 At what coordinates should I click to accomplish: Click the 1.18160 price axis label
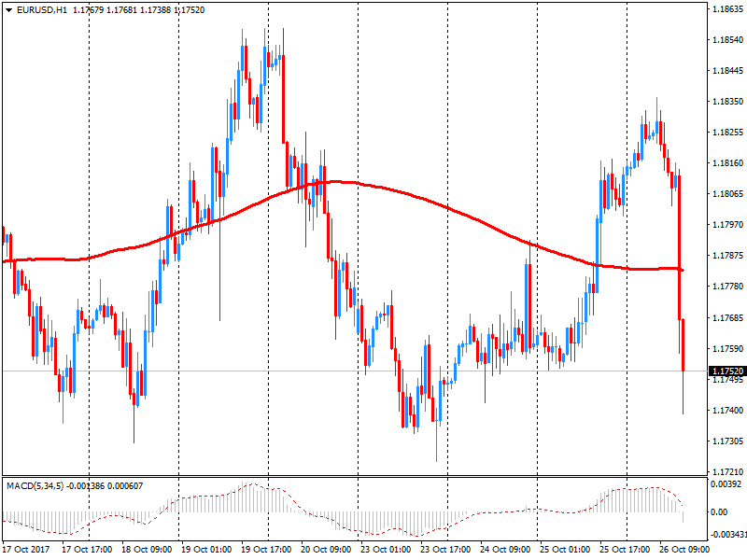click(727, 162)
